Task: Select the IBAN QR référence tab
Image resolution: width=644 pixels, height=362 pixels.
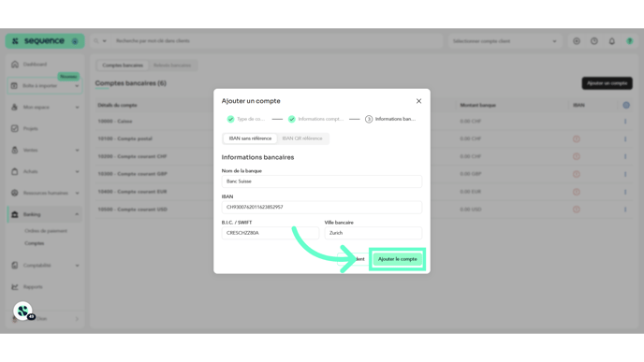Action: click(302, 138)
